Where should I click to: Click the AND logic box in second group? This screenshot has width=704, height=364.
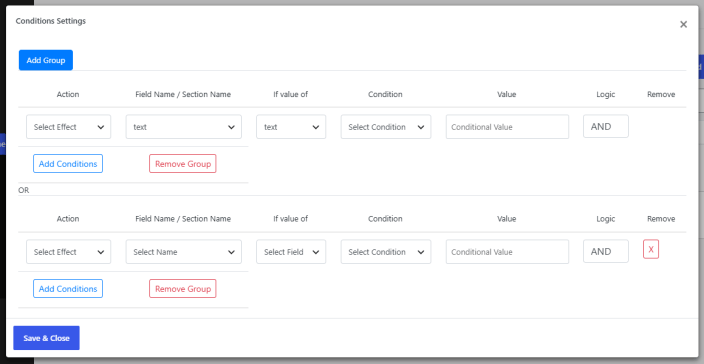pos(606,251)
